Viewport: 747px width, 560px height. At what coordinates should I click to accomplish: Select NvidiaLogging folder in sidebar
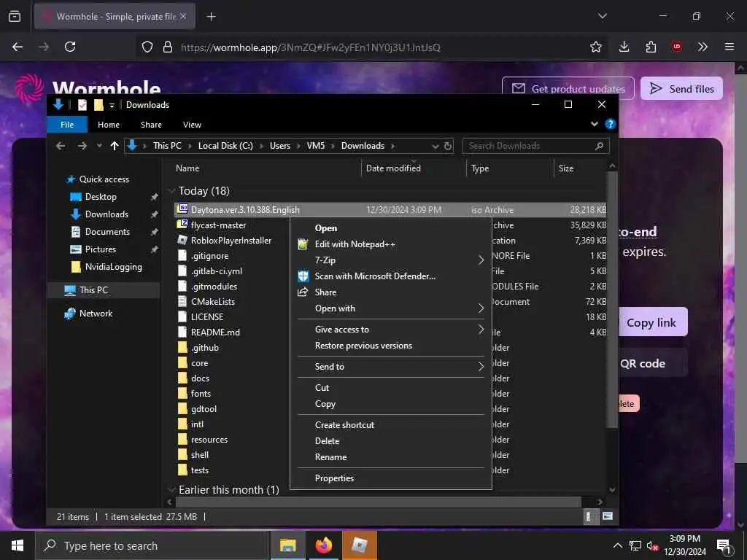pos(113,267)
